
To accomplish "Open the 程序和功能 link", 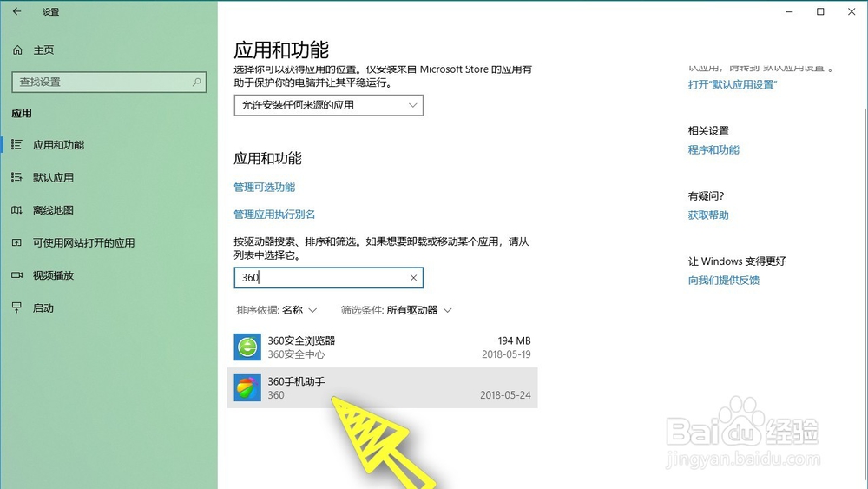I will pyautogui.click(x=713, y=150).
